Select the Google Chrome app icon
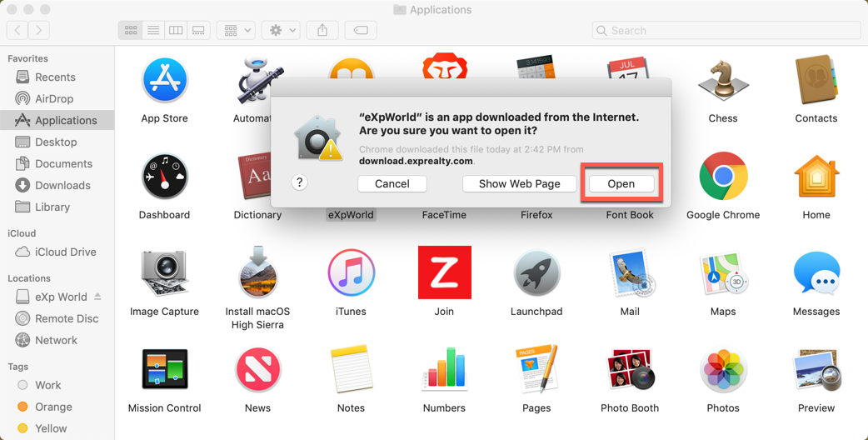 point(723,177)
